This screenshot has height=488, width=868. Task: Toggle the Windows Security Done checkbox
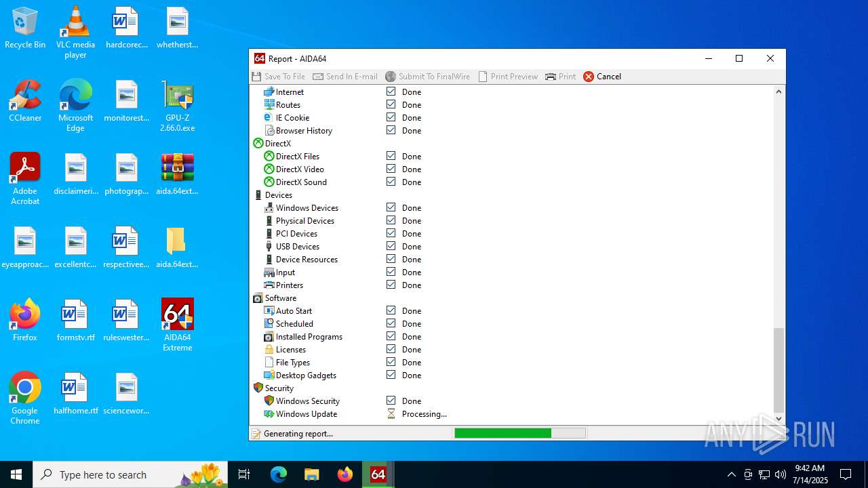click(x=391, y=401)
